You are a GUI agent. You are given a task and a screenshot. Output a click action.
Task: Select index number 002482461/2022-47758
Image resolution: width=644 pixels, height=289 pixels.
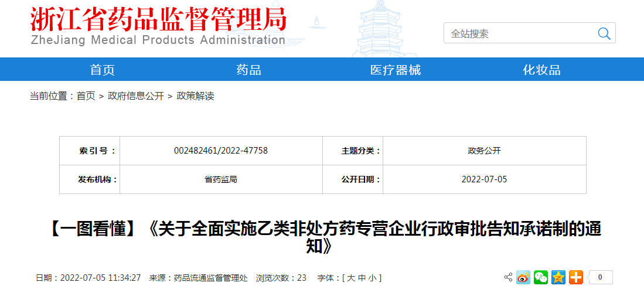pyautogui.click(x=221, y=151)
